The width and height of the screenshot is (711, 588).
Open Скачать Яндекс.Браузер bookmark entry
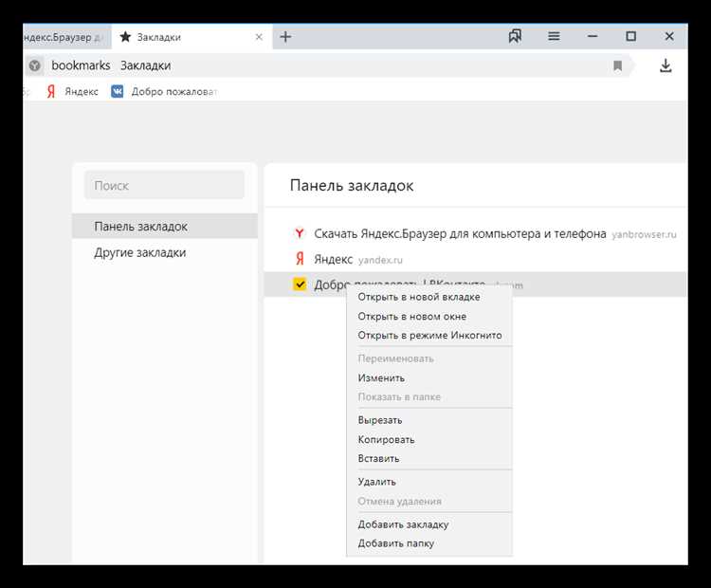tap(460, 233)
